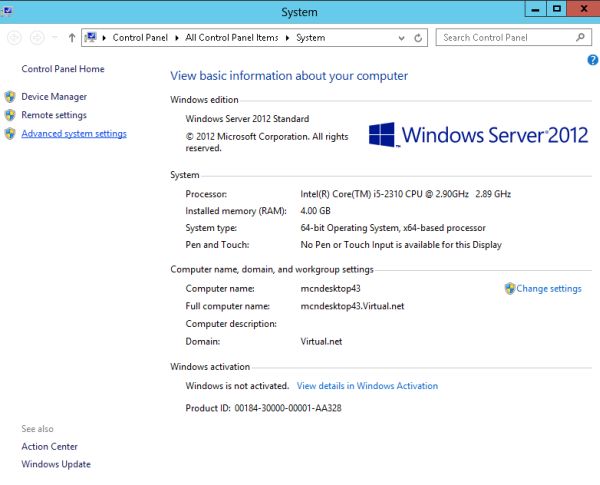Open View details in Windows Activation
The image size is (600, 485).
coord(367,386)
